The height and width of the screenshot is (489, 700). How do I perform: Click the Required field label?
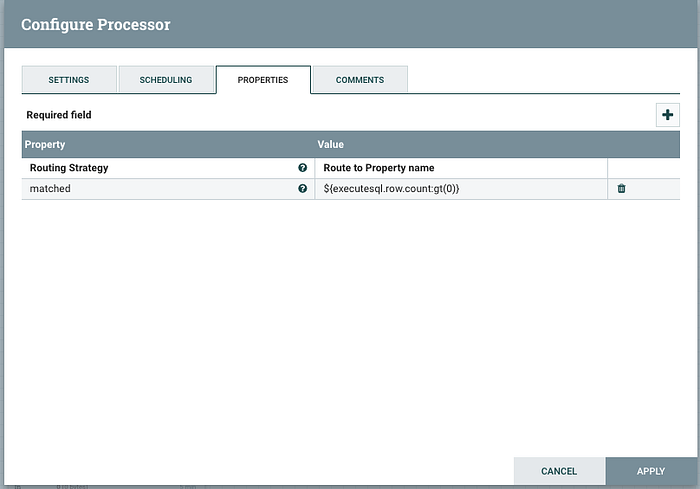[x=59, y=115]
